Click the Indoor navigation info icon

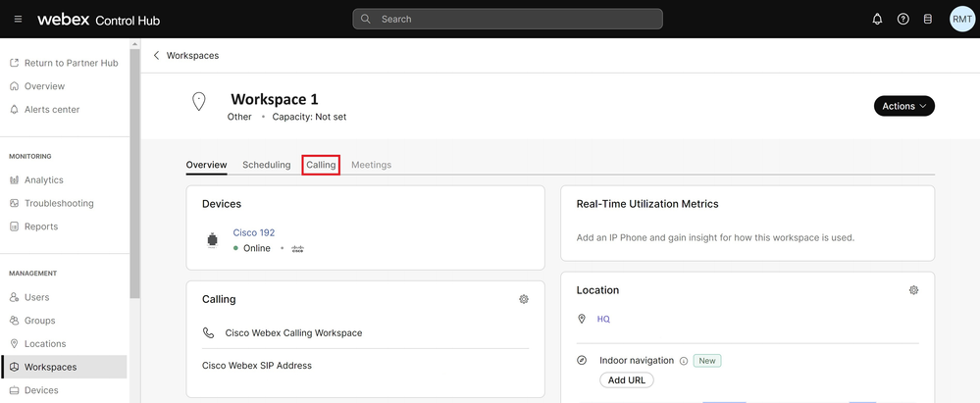coord(684,361)
